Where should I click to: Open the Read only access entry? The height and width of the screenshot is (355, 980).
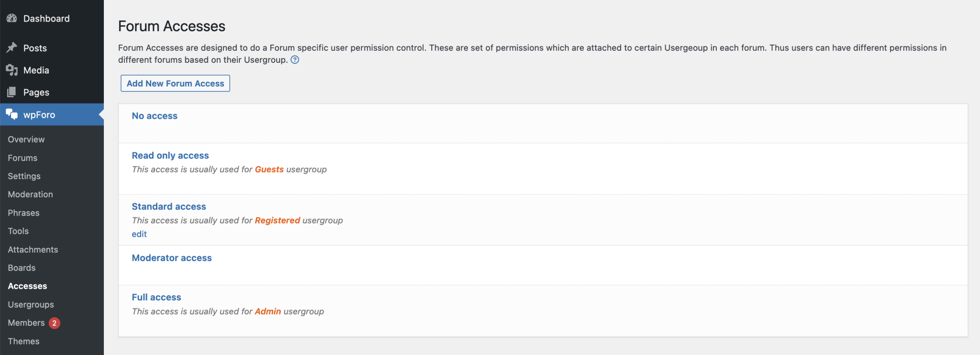point(170,155)
